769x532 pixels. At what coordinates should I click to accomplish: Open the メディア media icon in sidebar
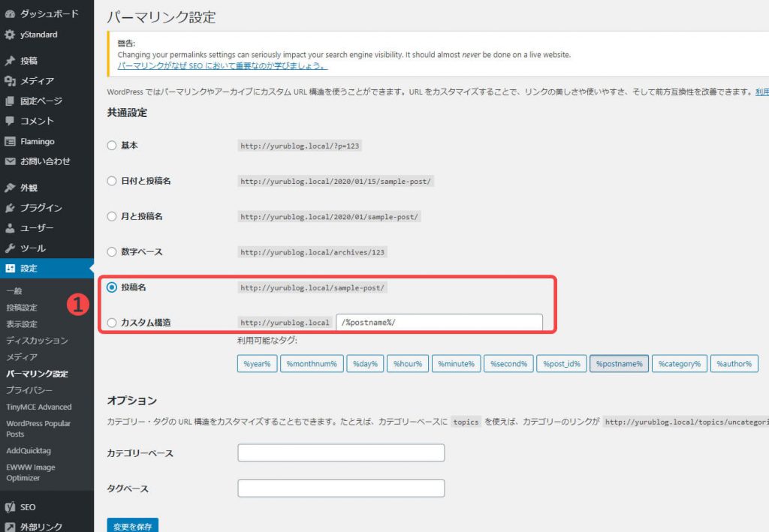pyautogui.click(x=10, y=81)
